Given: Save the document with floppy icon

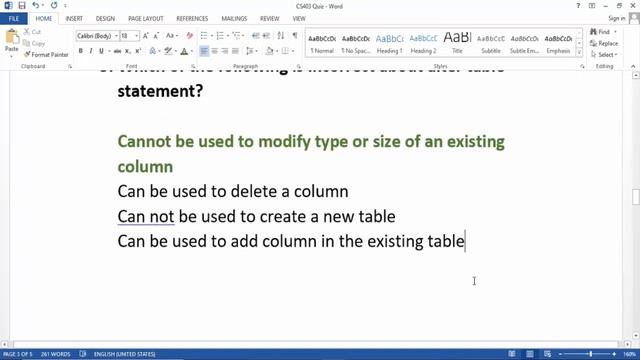Looking at the screenshot, I should [22, 6].
